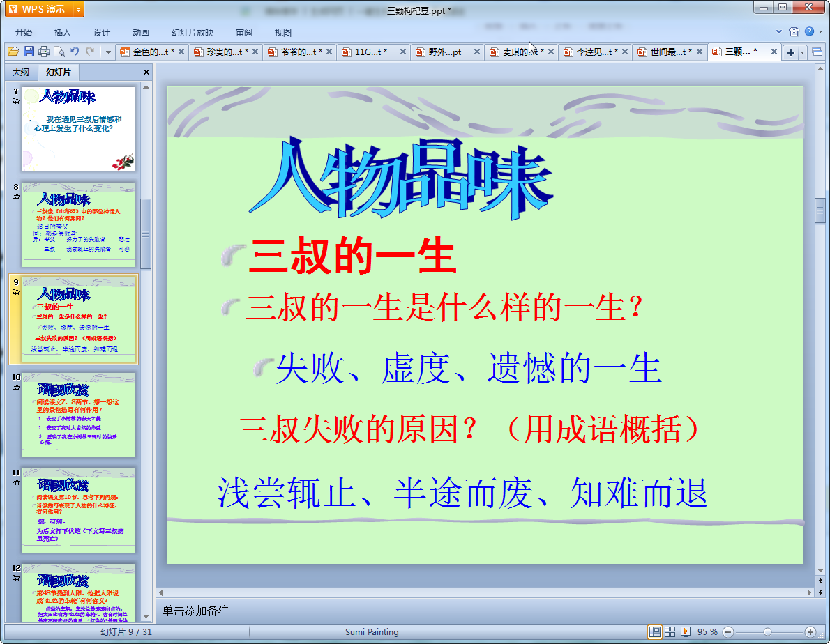Open the WPS 演示 application menu dropdown arrow
Image resolution: width=830 pixels, height=644 pixels.
click(78, 9)
